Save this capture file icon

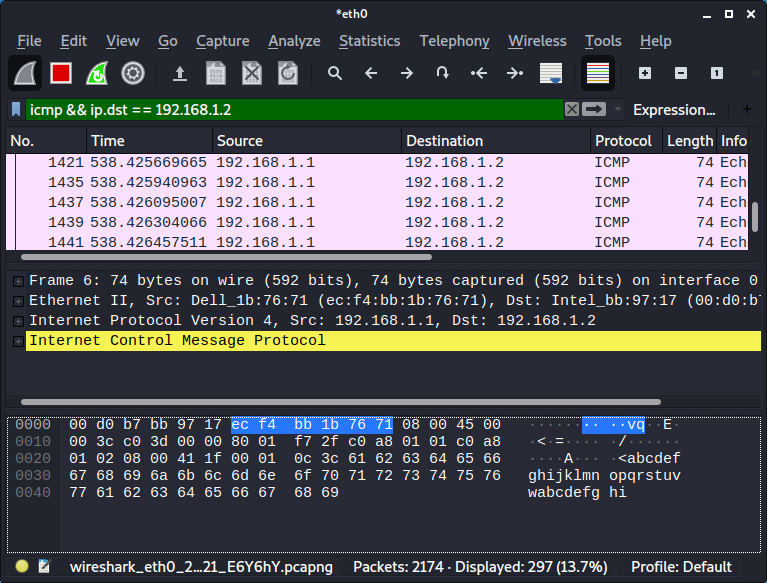[216, 73]
